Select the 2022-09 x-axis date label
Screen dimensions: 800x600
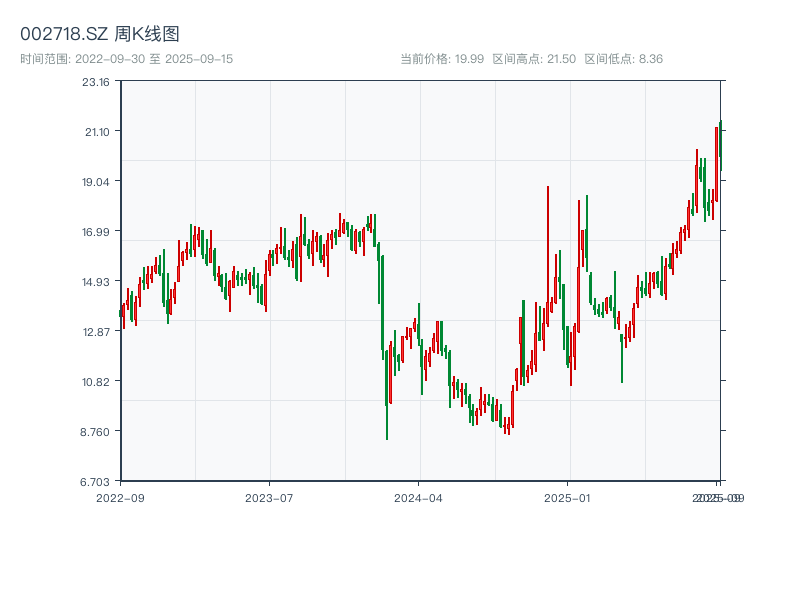[120, 497]
